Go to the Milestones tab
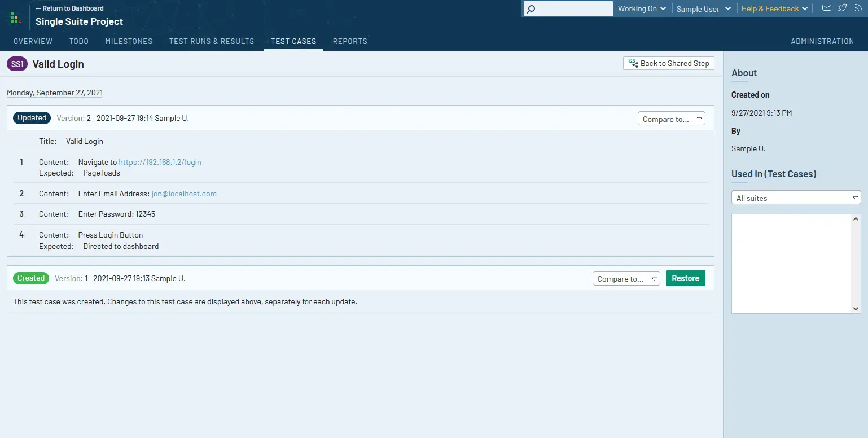The image size is (868, 438). [129, 41]
